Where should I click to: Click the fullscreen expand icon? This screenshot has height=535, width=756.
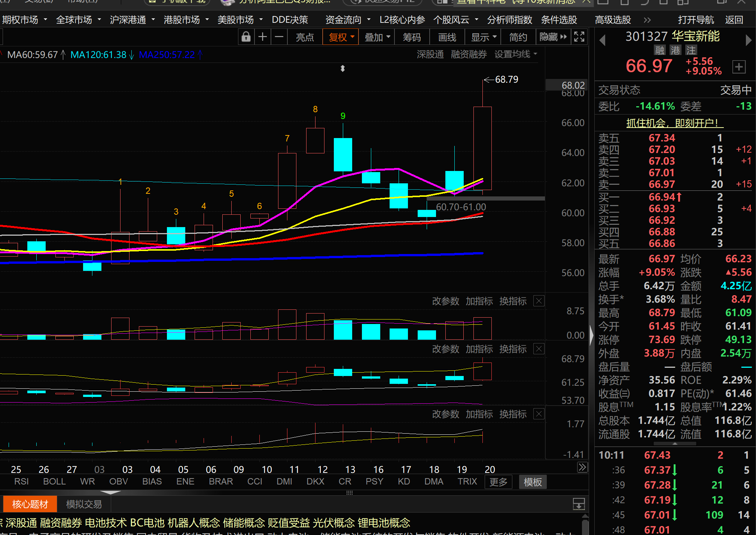tap(579, 37)
